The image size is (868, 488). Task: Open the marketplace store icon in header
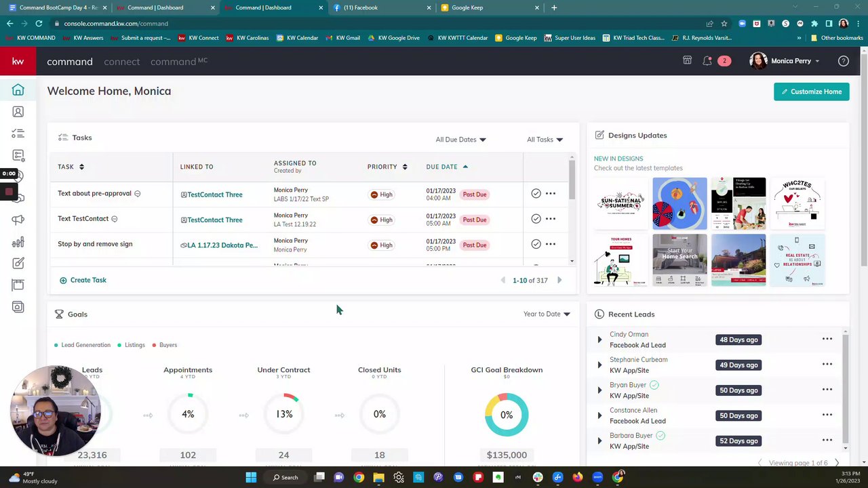pyautogui.click(x=687, y=60)
